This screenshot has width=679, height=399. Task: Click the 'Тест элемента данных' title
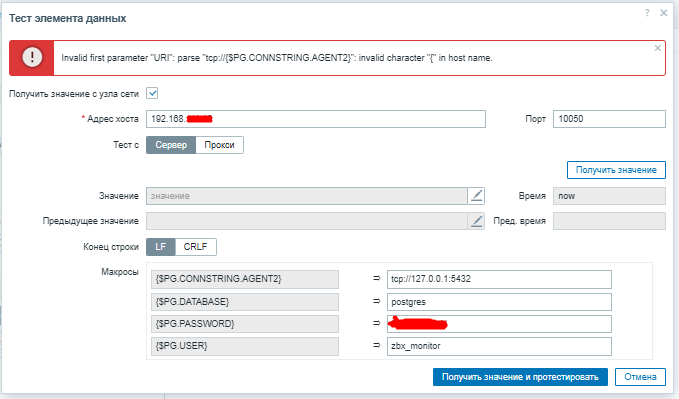coord(68,18)
